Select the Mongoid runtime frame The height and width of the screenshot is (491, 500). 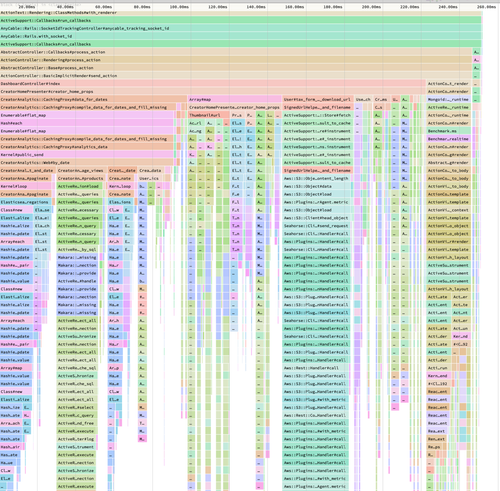point(449,99)
